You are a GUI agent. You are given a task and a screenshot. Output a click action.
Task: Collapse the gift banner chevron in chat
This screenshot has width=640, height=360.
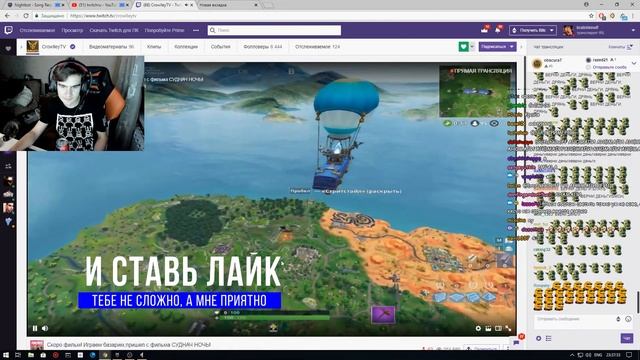click(x=634, y=63)
